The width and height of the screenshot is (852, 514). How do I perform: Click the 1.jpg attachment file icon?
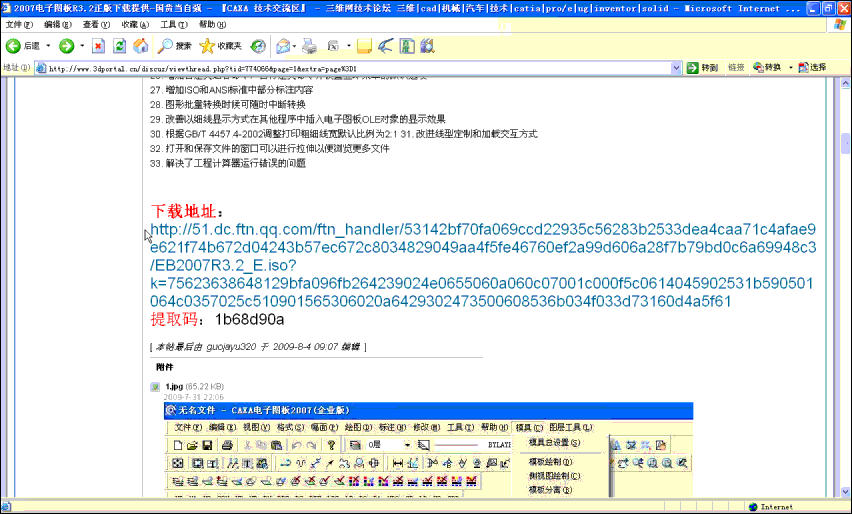coord(155,387)
